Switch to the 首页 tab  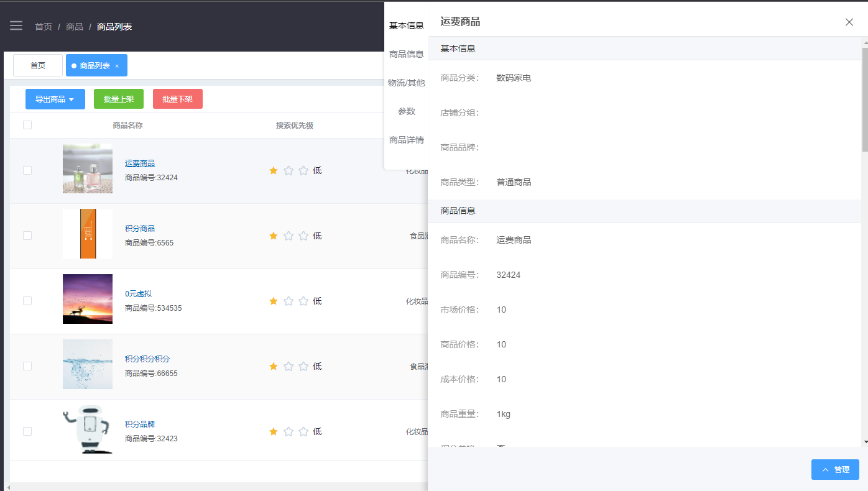[x=38, y=65]
